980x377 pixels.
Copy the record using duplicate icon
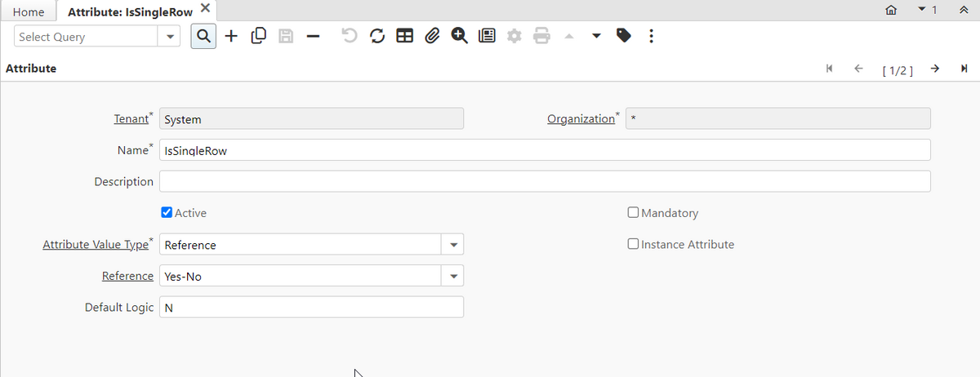258,36
